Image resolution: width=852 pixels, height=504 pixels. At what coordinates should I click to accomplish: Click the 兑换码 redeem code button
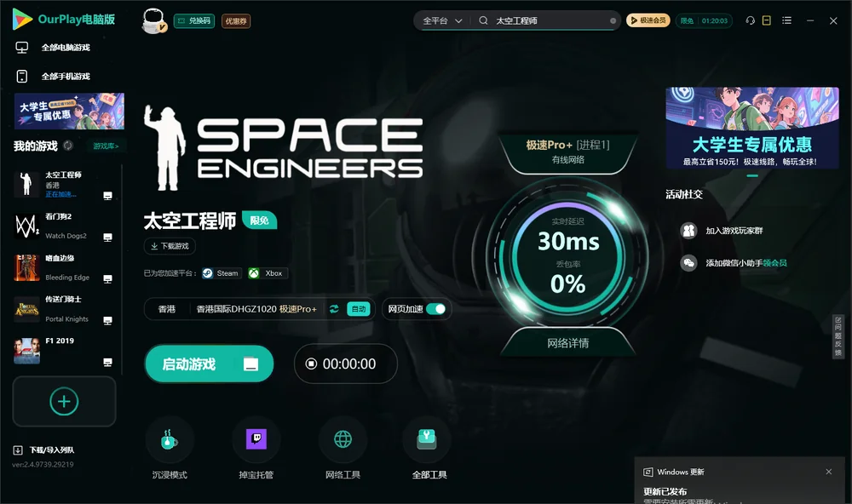coord(194,21)
